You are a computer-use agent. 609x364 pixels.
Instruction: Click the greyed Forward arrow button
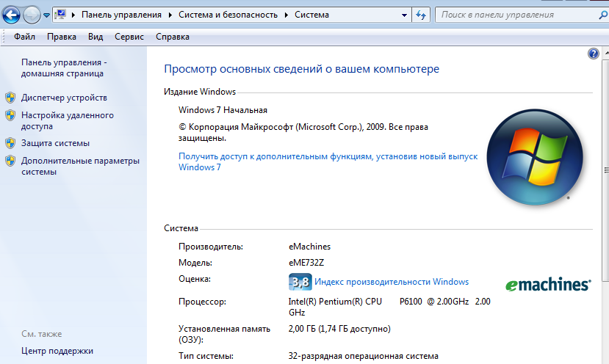click(32, 15)
